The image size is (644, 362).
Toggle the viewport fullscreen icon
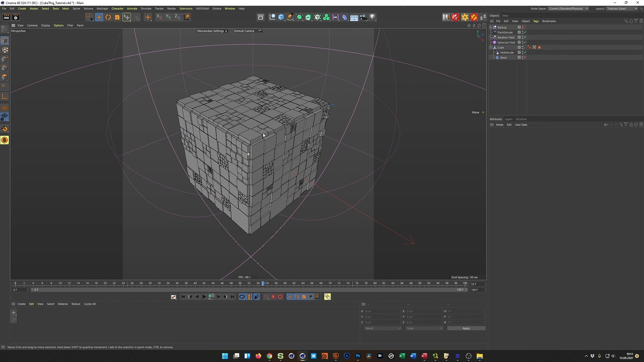pyautogui.click(x=484, y=25)
